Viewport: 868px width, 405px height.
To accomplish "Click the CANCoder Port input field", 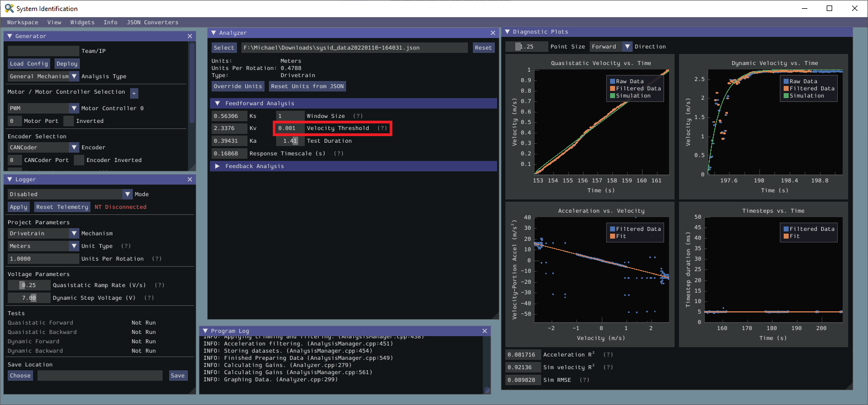I will coord(14,160).
